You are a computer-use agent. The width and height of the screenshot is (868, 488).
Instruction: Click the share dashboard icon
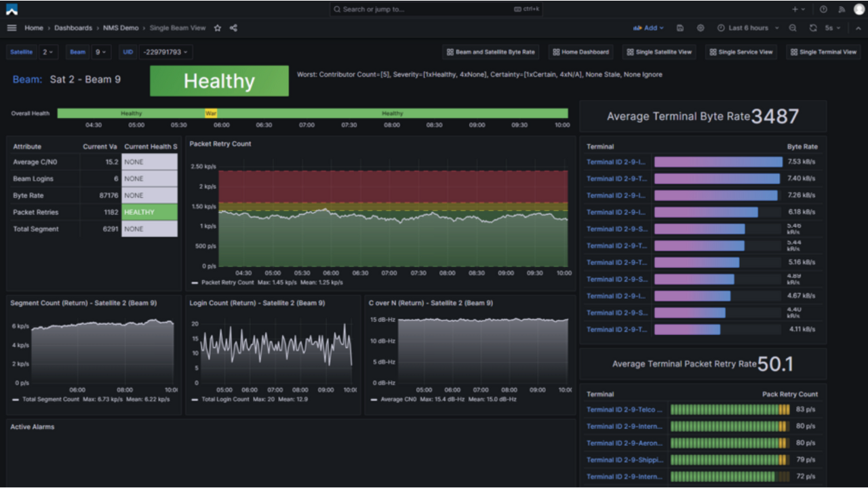click(234, 28)
